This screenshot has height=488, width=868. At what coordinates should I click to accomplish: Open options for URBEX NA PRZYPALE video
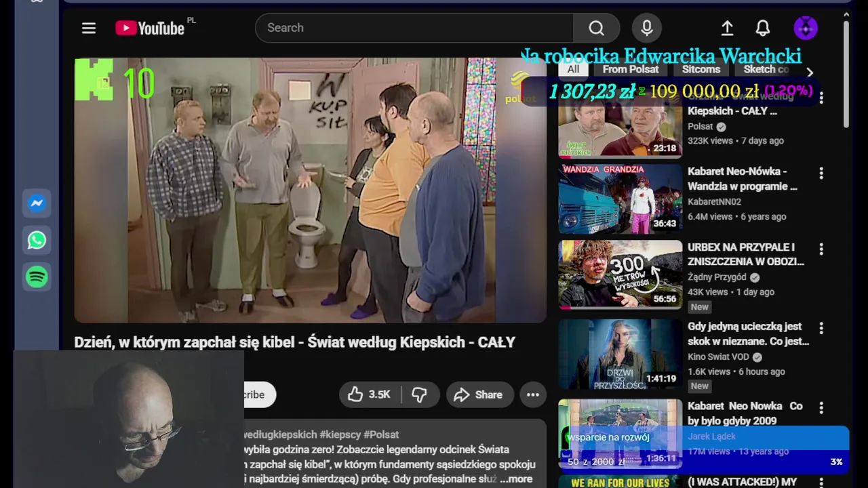coord(821,249)
